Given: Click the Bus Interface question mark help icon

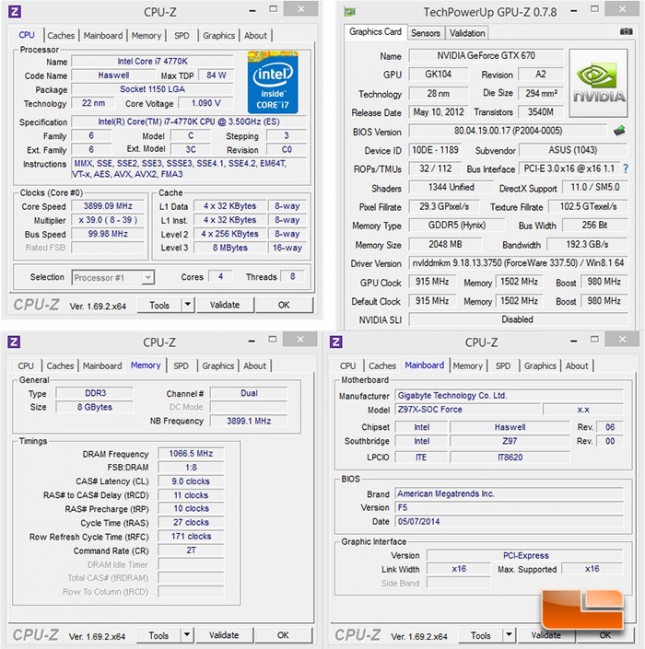Looking at the screenshot, I should (x=626, y=168).
